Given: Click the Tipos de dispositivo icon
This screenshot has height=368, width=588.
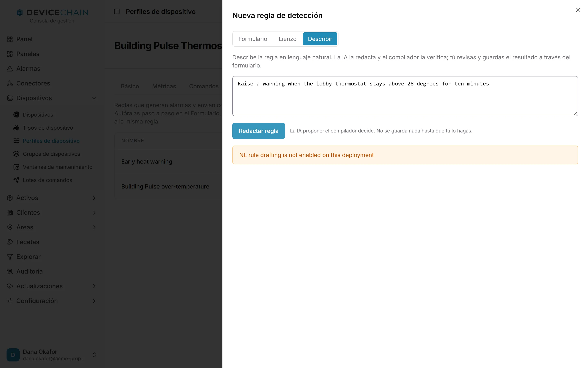Looking at the screenshot, I should pyautogui.click(x=16, y=128).
